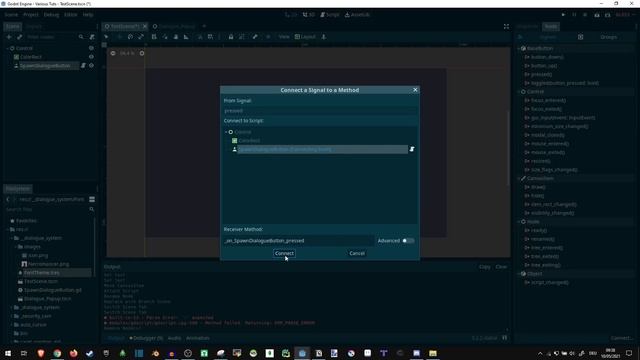
Task: Lock the selected node
Action: [x=231, y=37]
